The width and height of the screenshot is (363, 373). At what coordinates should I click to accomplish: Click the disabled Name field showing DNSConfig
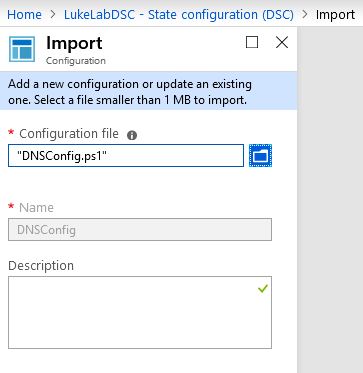(140, 230)
